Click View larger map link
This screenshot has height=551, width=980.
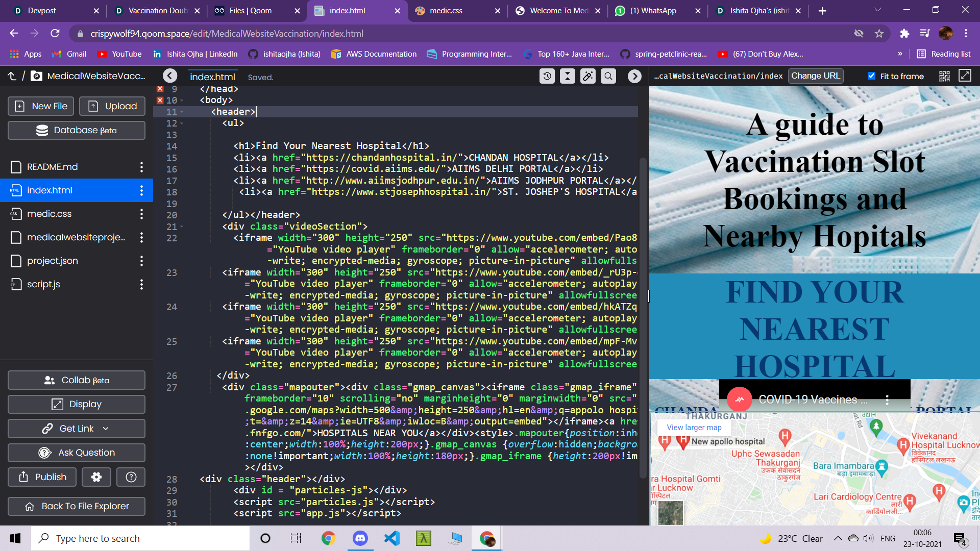694,428
